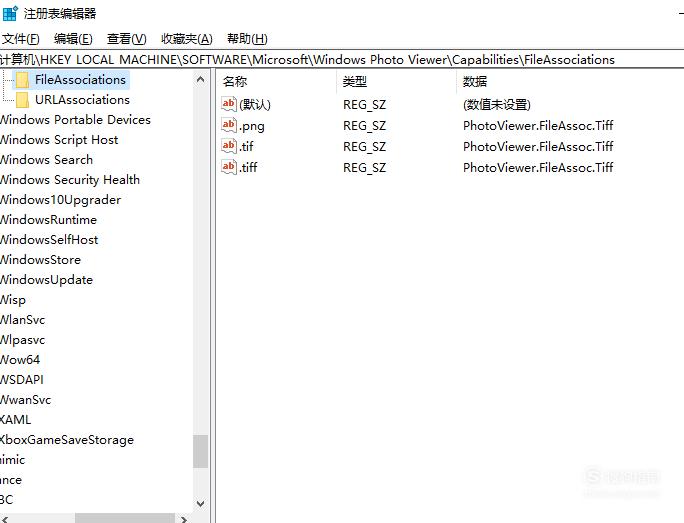Click PhotoViewer.FileAssoc.Tiff data of .png
Viewport: 684px width, 523px height.
pyautogui.click(x=538, y=126)
